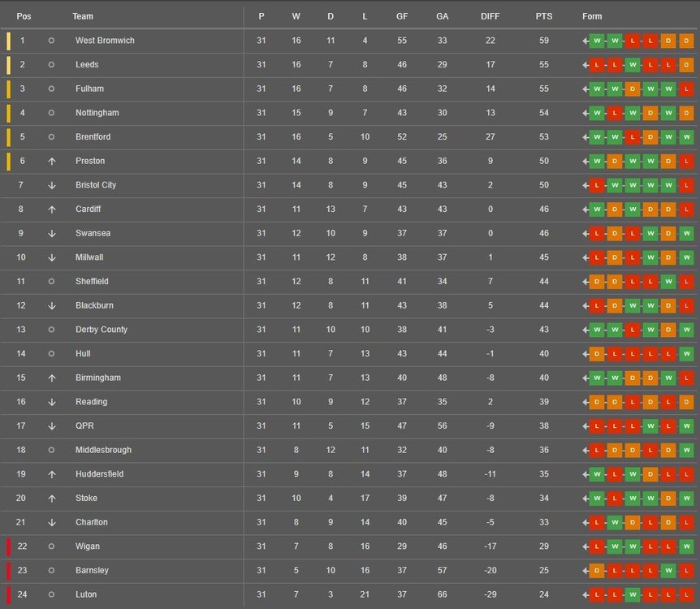Click Brentford's latest green W form box
Screen dimensions: 700x609
point(687,137)
